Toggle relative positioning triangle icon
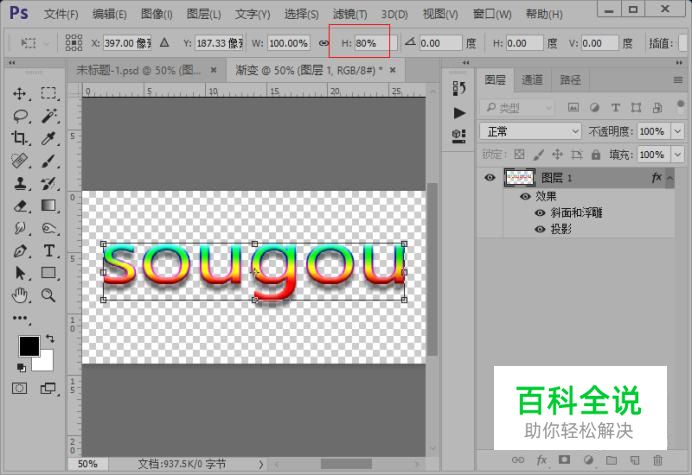The image size is (692, 475). tap(165, 43)
